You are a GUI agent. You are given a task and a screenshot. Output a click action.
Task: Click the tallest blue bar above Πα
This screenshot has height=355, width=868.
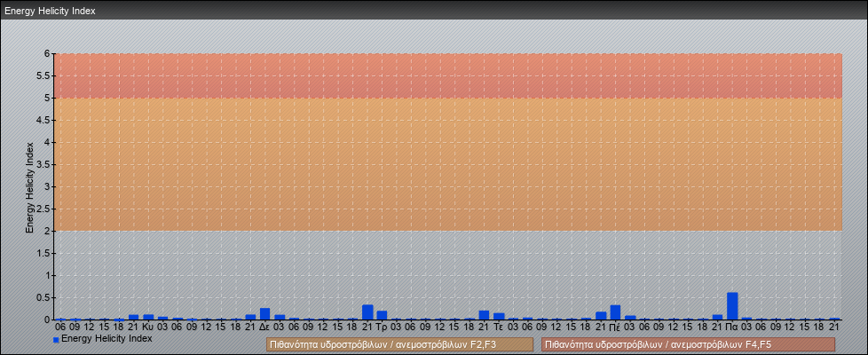[732, 306]
